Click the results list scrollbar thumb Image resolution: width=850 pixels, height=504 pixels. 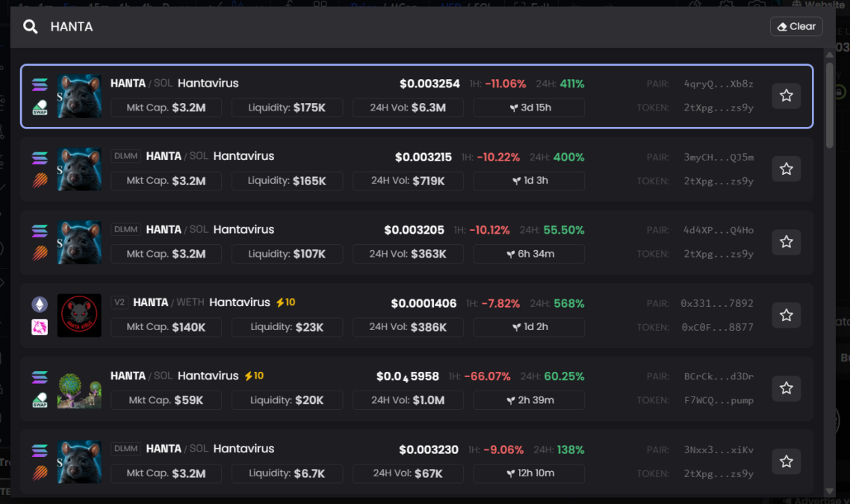(x=829, y=105)
